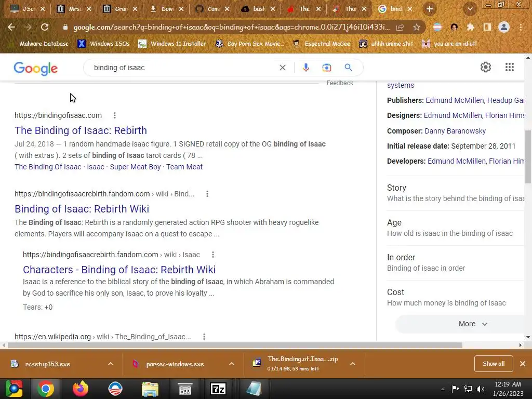
Task: Bookmark this page with the star icon
Action: tap(416, 27)
